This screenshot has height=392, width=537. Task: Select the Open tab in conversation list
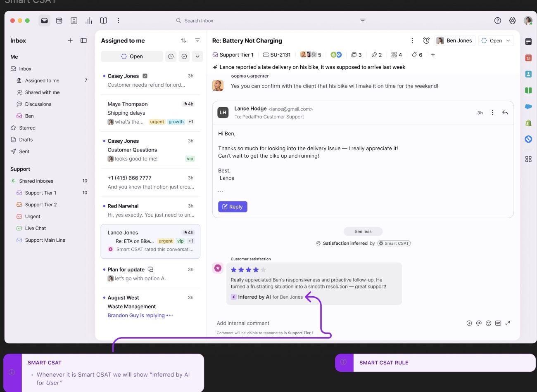tap(132, 57)
